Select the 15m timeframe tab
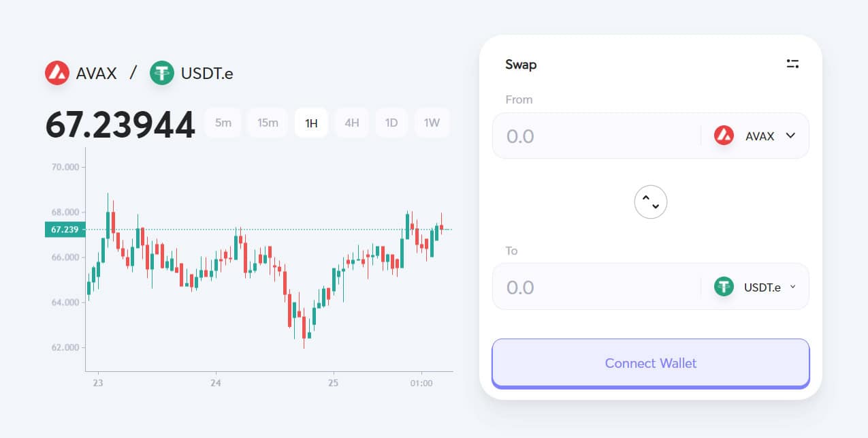This screenshot has width=868, height=438. pyautogui.click(x=268, y=123)
